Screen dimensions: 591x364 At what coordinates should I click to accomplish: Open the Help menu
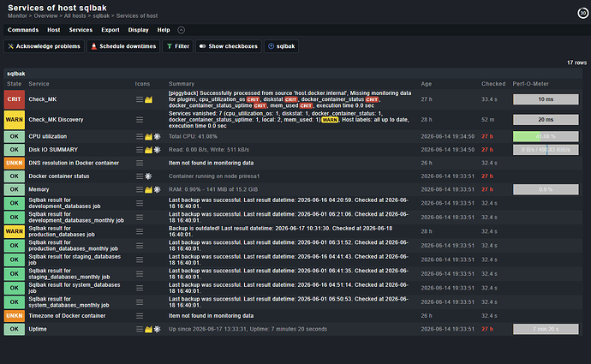tap(164, 30)
